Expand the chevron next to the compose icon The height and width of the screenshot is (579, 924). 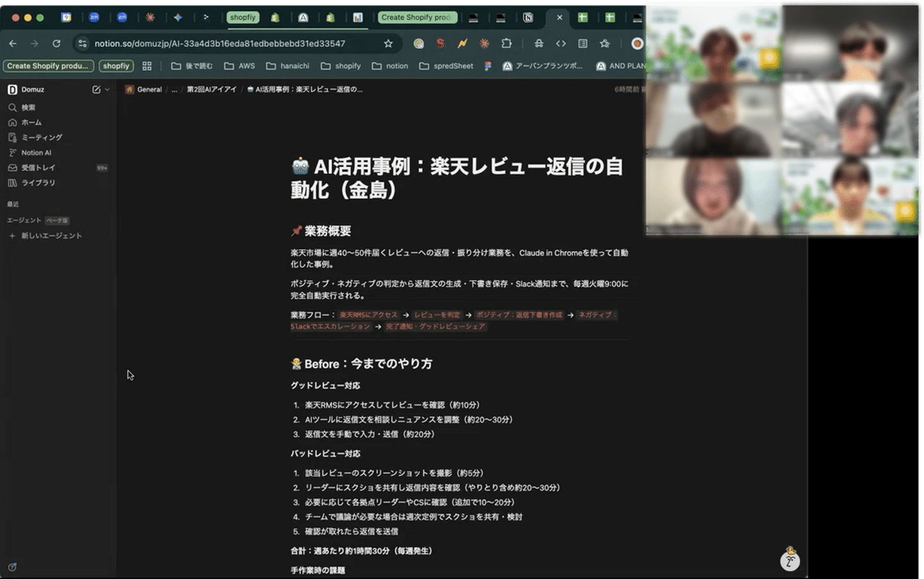[x=107, y=90]
